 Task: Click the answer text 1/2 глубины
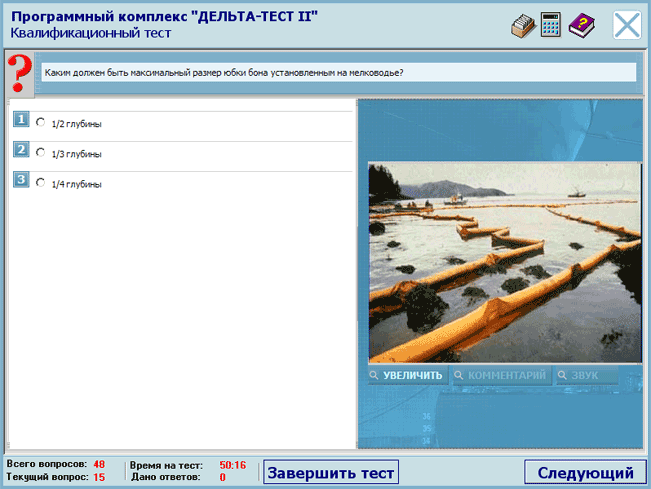76,124
